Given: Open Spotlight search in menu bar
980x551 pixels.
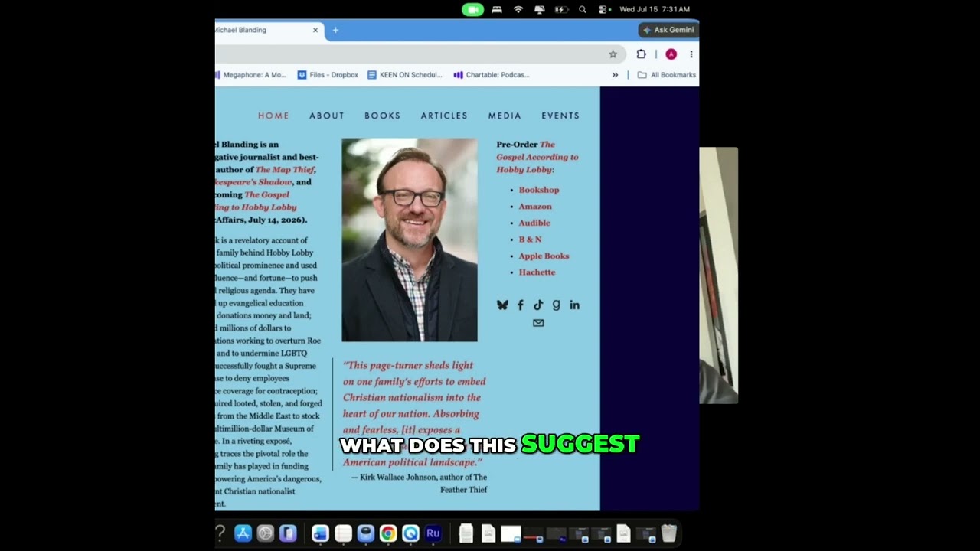Looking at the screenshot, I should [583, 10].
